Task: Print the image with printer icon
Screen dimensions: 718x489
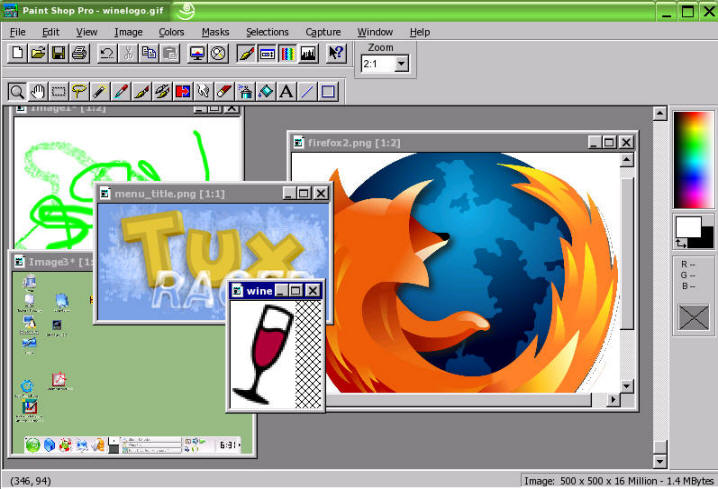Action: (79, 53)
